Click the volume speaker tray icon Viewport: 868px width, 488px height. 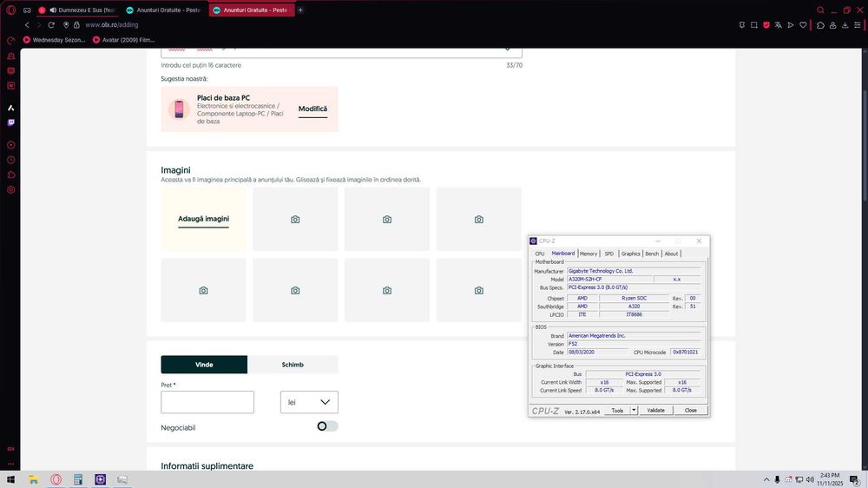point(810,479)
